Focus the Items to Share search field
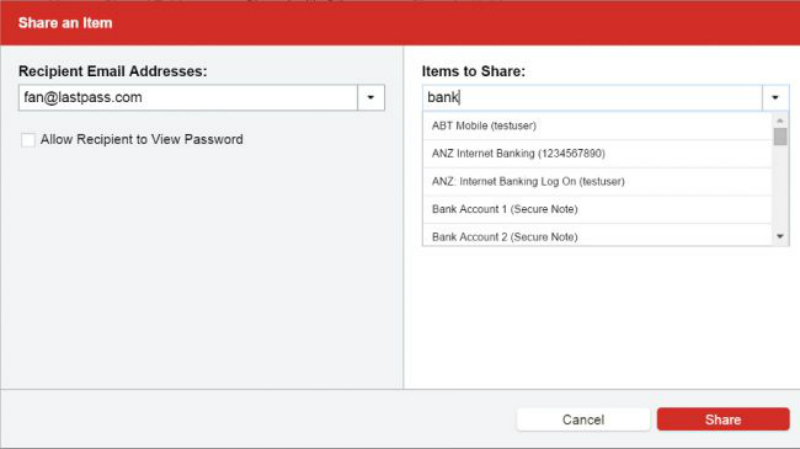This screenshot has height=449, width=800. pyautogui.click(x=592, y=98)
